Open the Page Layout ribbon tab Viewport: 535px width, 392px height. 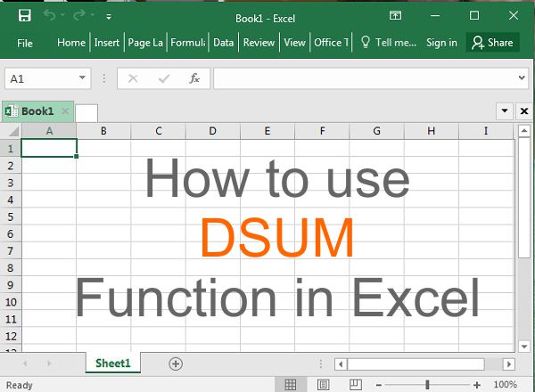point(145,43)
